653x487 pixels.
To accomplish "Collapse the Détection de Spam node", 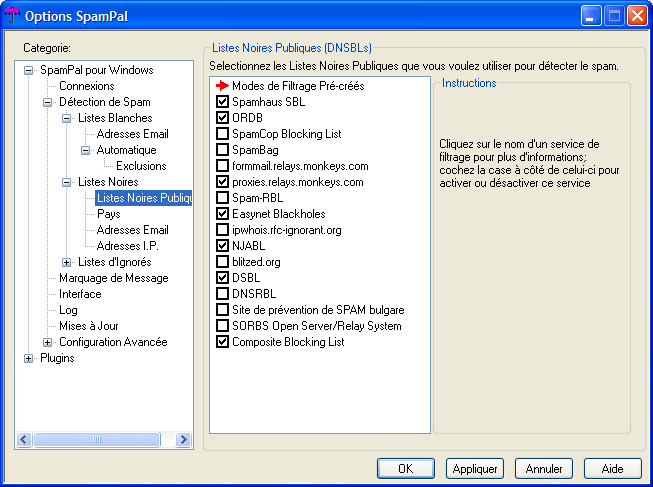I will pyautogui.click(x=47, y=102).
